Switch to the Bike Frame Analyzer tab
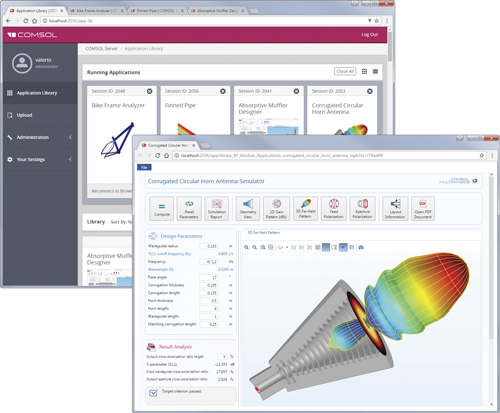This screenshot has width=500, height=413. point(96,11)
